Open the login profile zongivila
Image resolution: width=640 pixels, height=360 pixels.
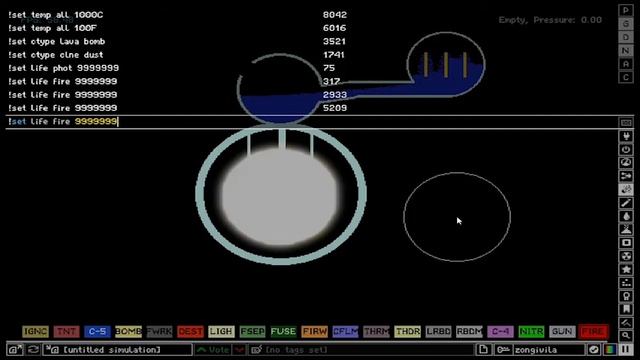pyautogui.click(x=540, y=350)
